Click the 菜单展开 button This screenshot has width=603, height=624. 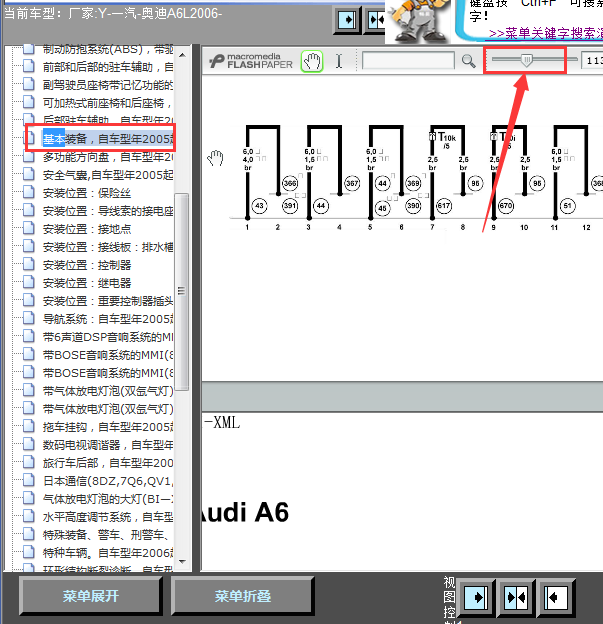point(91,596)
